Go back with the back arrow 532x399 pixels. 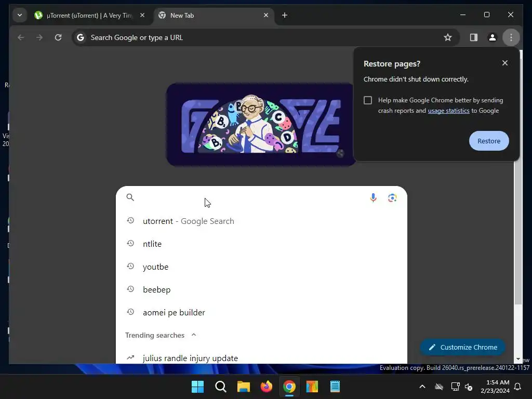(21, 37)
